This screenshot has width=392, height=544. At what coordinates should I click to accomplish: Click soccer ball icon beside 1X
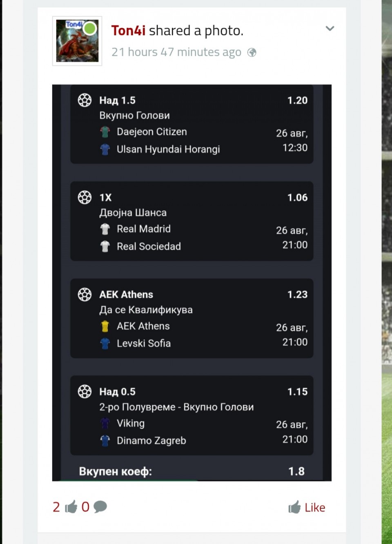(85, 197)
